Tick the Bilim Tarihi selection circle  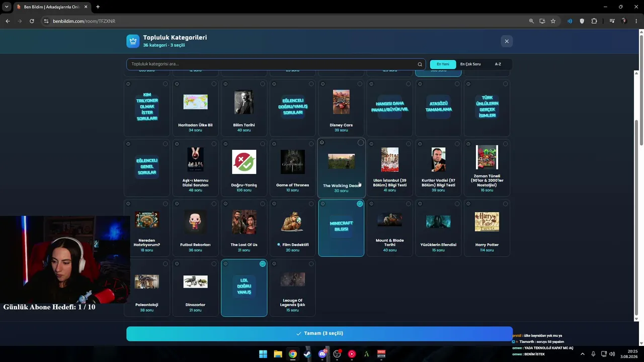click(x=263, y=84)
